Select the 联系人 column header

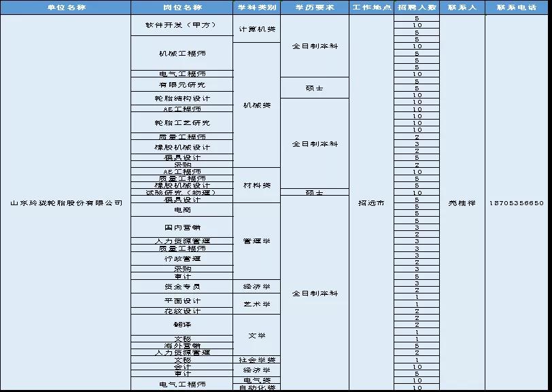coord(462,7)
